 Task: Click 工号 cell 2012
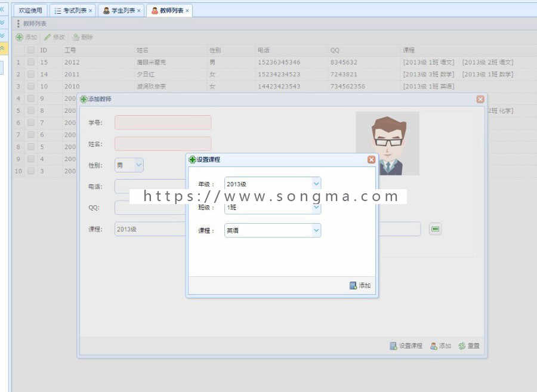[72, 62]
